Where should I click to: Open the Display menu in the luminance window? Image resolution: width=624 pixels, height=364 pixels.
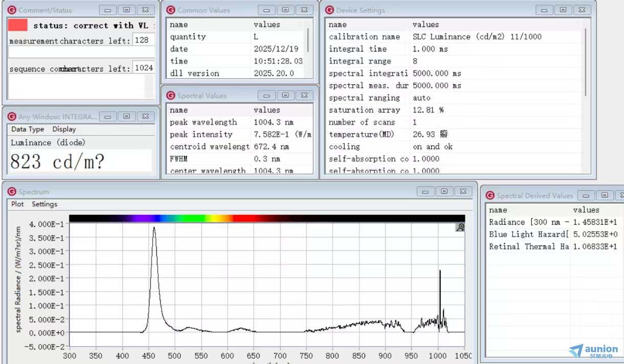(x=64, y=130)
